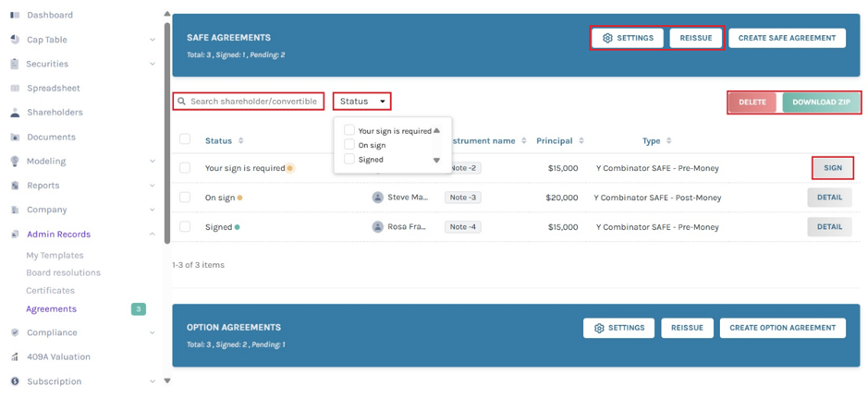Expand the Cap Table menu chevron
Image resolution: width=868 pixels, height=397 pixels.
[x=153, y=40]
